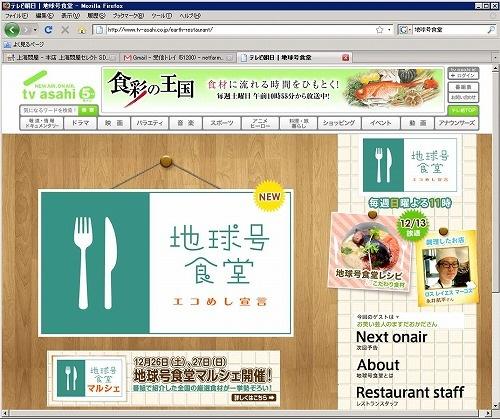500x419 pixels.
Task: Open the Restaurant staff link
Action: tap(410, 393)
